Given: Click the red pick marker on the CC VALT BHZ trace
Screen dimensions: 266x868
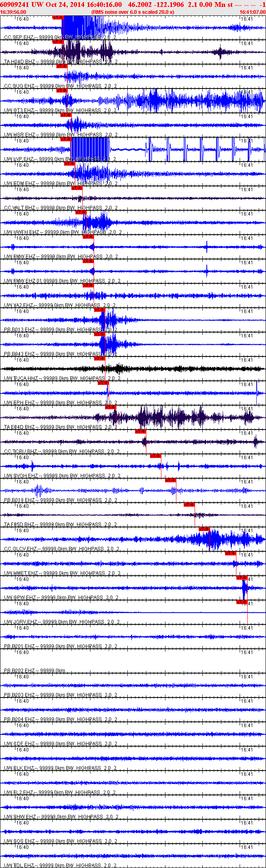Looking at the screenshot, I should (x=77, y=188).
